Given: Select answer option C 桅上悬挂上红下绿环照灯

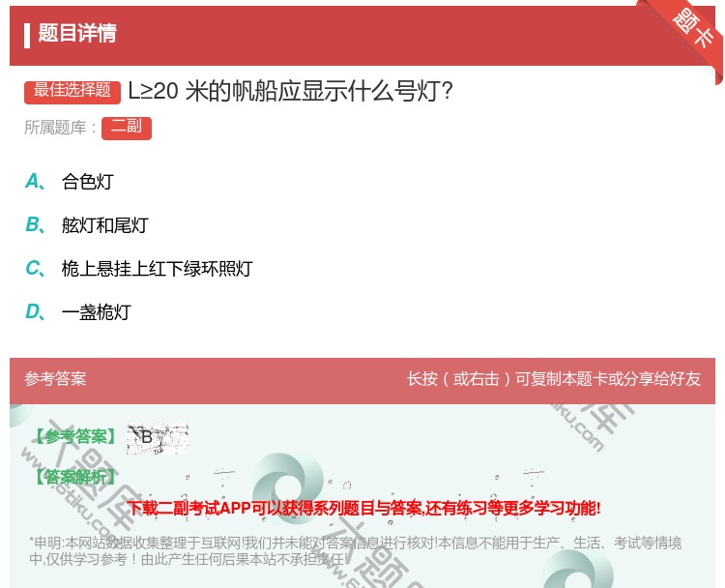Looking at the screenshot, I should (138, 268).
